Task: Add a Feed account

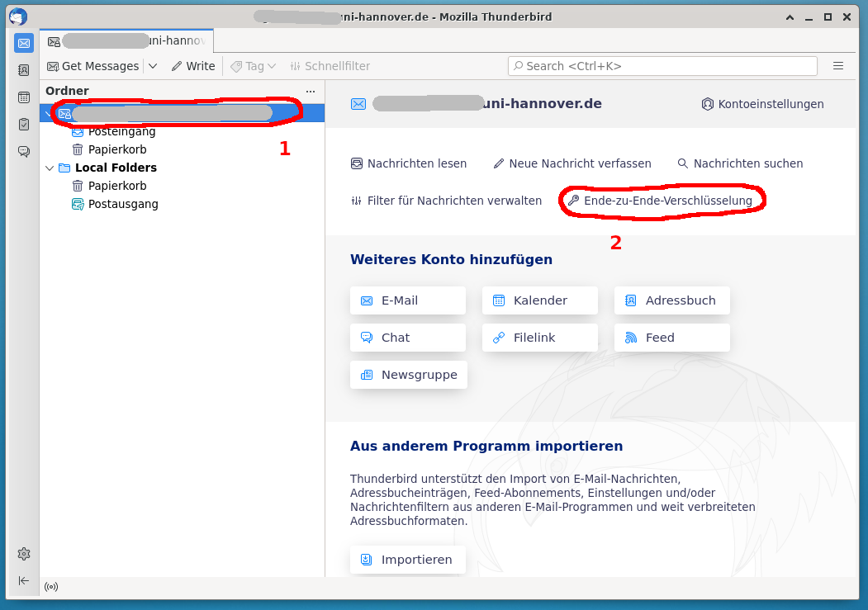Action: pos(672,338)
